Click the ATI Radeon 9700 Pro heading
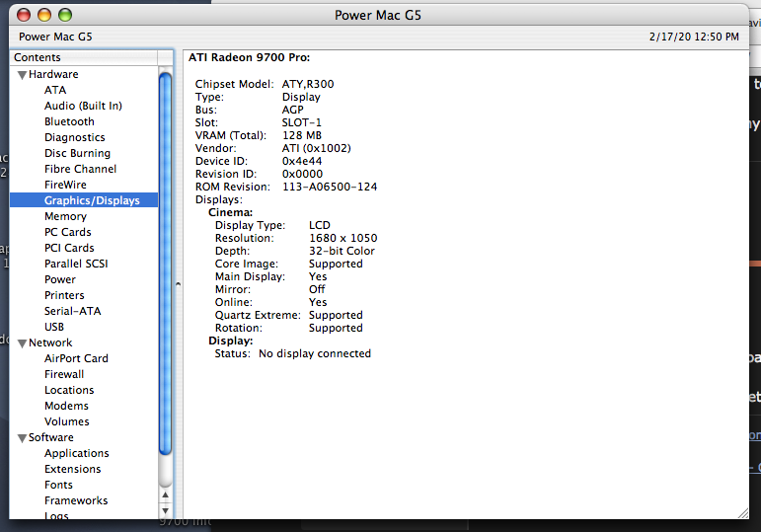The image size is (761, 532). tap(249, 57)
